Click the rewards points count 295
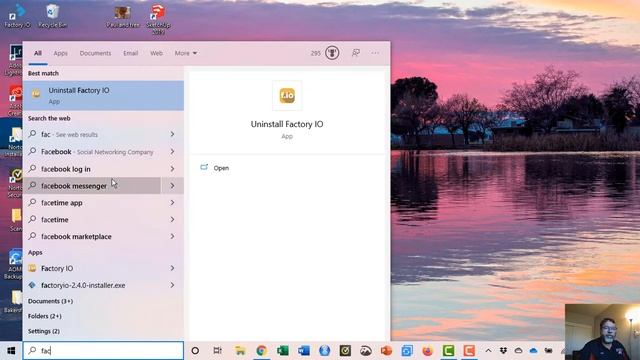Screen dimensions: 640x360 [x=316, y=53]
